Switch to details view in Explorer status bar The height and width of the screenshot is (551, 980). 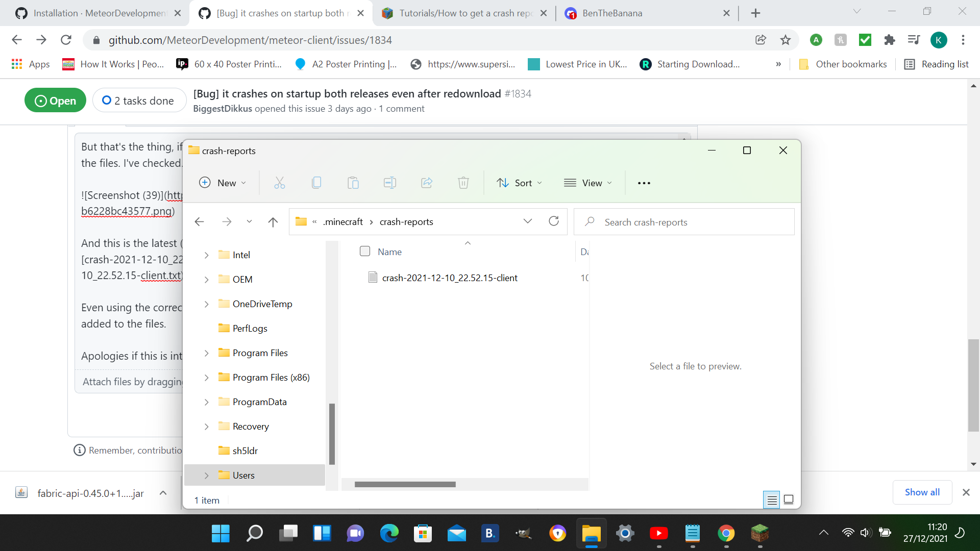click(x=771, y=500)
